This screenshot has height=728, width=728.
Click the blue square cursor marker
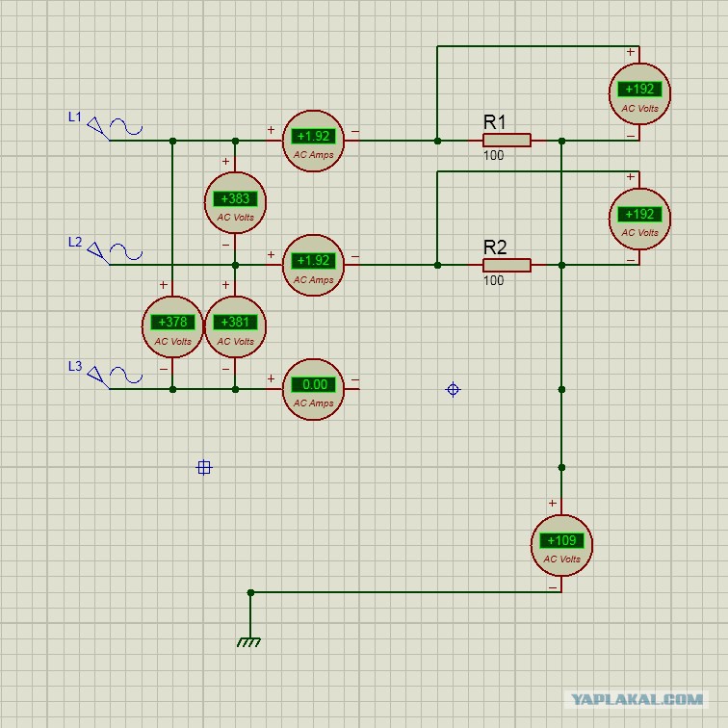tap(204, 467)
